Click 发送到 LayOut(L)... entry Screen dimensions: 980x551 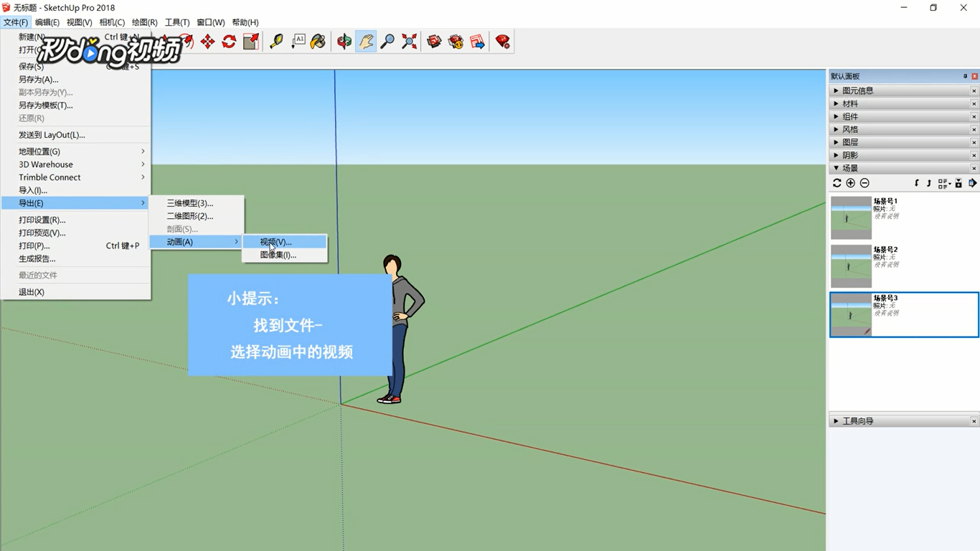[75, 135]
